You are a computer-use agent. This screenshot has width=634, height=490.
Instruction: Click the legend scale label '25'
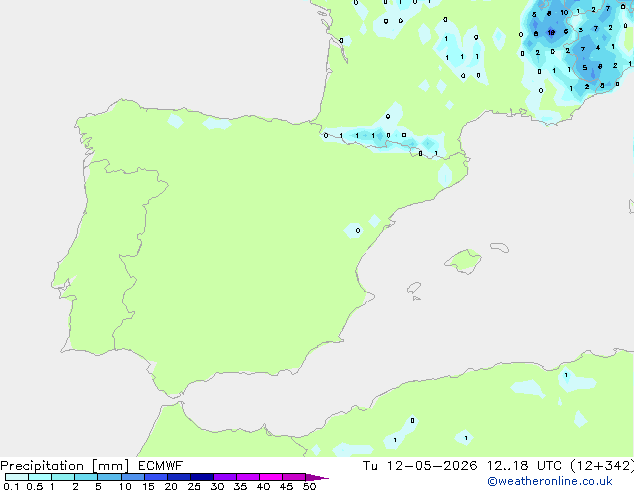pyautogui.click(x=194, y=486)
